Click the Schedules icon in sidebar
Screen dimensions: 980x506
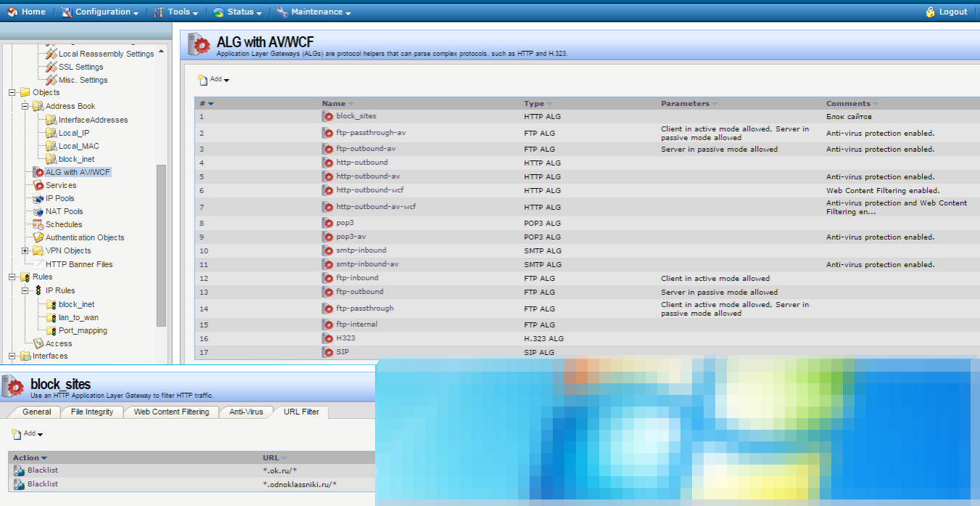pos(38,224)
